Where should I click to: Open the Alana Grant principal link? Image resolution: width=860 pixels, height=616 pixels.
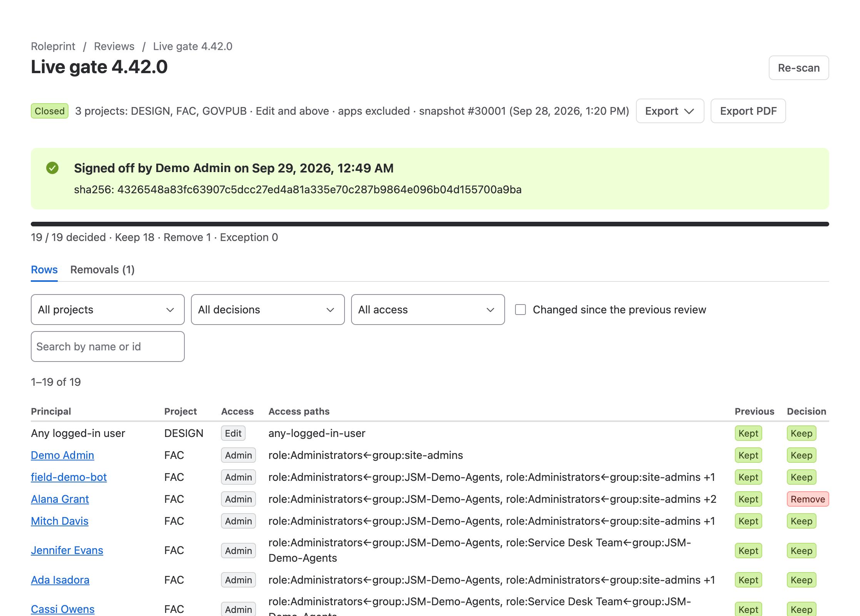click(60, 499)
